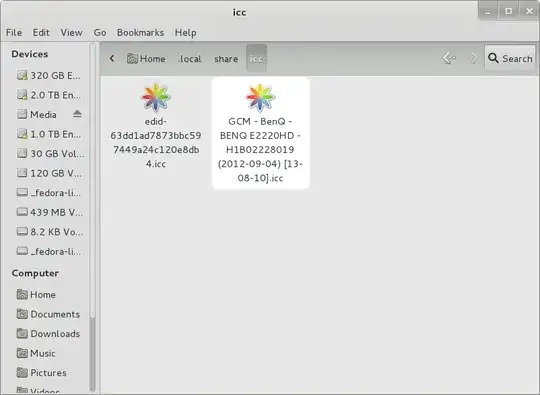Click the forward navigation arrow

474,58
